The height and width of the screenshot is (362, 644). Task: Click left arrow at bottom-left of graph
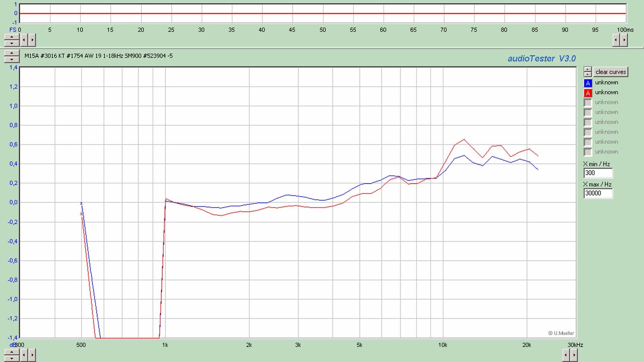pos(24,355)
